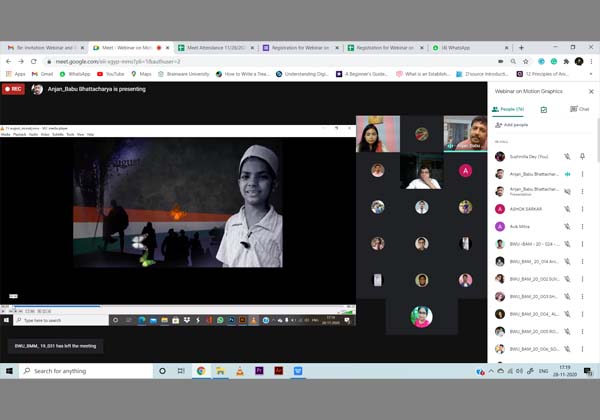Screen dimensions: 600x420
Task: Open the Brainware University bookmark
Action: (184, 74)
